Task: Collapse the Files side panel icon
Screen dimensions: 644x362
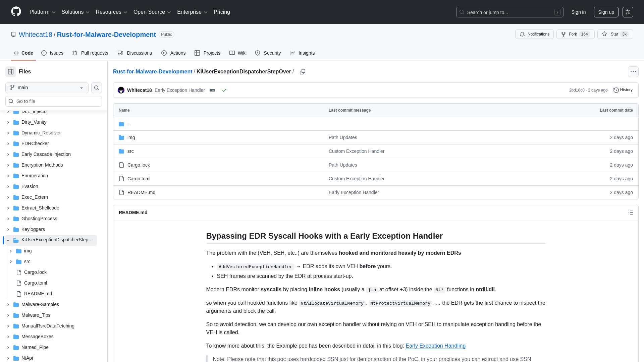Action: pos(10,71)
